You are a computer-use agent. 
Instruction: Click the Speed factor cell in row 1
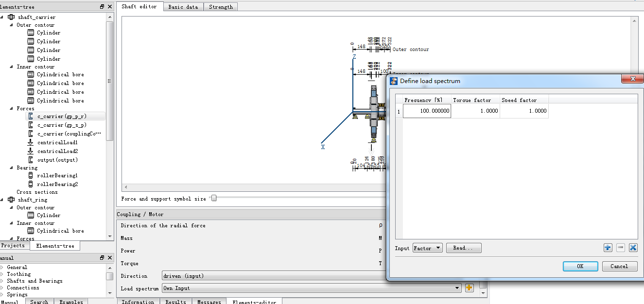coord(524,111)
